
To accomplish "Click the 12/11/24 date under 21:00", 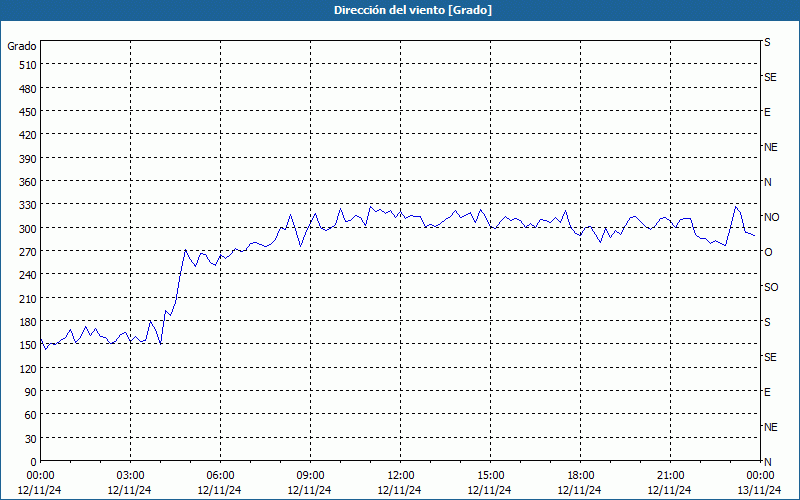I will pos(670,490).
